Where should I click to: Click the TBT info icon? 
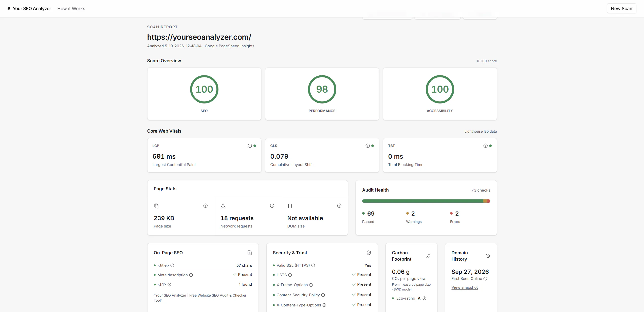tap(485, 146)
